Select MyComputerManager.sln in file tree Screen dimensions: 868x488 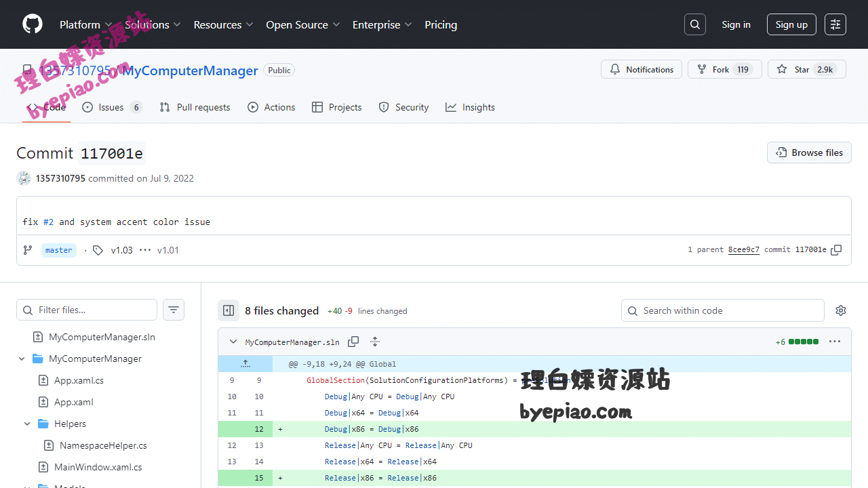pyautogui.click(x=102, y=337)
